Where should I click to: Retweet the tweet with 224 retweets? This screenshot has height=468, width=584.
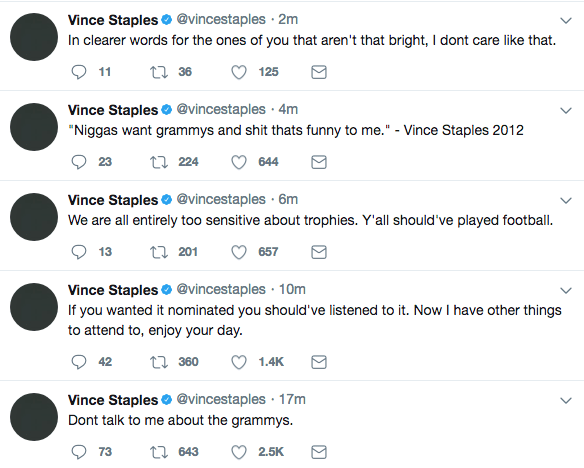pyautogui.click(x=159, y=162)
